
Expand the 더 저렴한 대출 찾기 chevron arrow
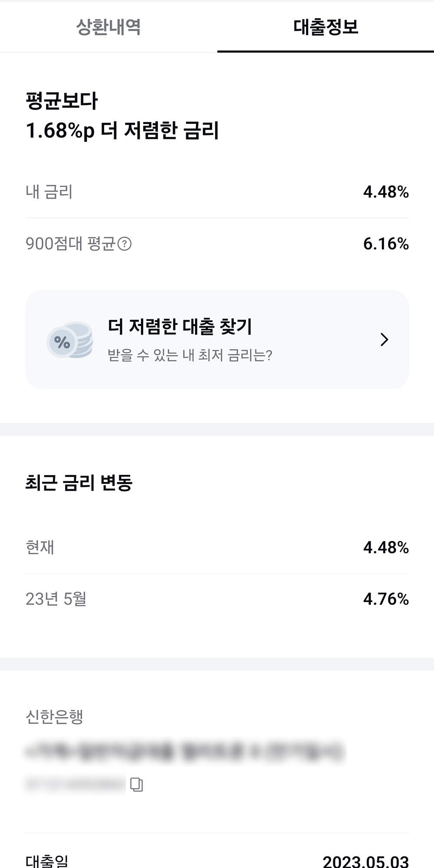[x=384, y=339]
